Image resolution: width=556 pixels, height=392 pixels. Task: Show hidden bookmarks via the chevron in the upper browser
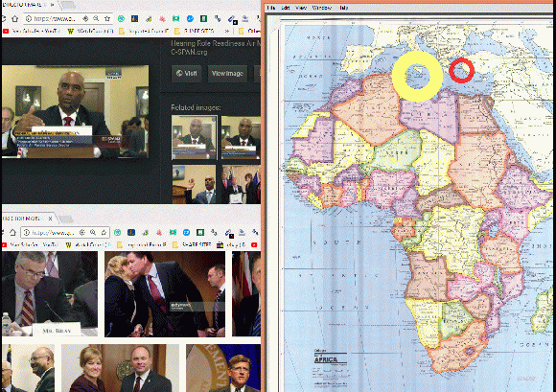tap(227, 32)
